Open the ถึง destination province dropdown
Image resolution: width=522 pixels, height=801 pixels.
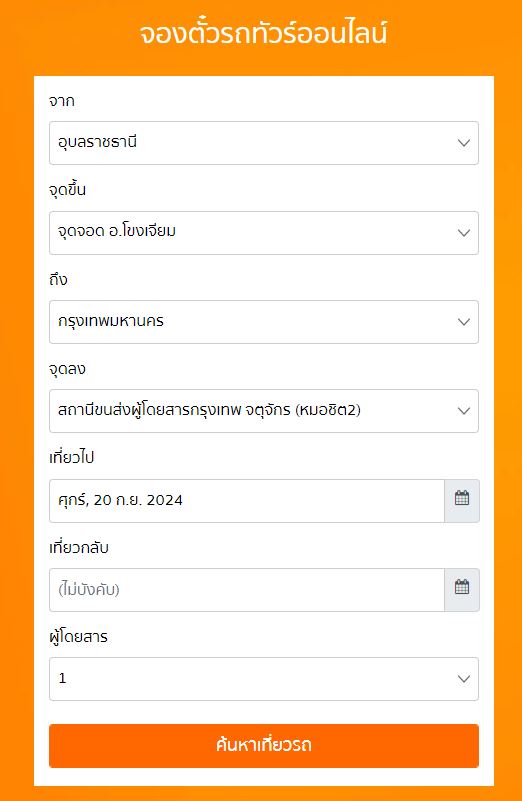click(x=264, y=322)
